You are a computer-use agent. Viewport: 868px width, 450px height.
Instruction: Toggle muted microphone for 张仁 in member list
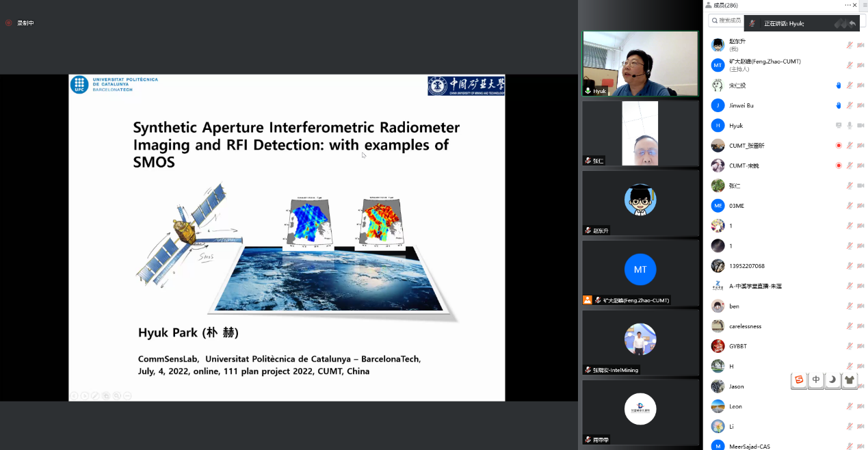[850, 185]
